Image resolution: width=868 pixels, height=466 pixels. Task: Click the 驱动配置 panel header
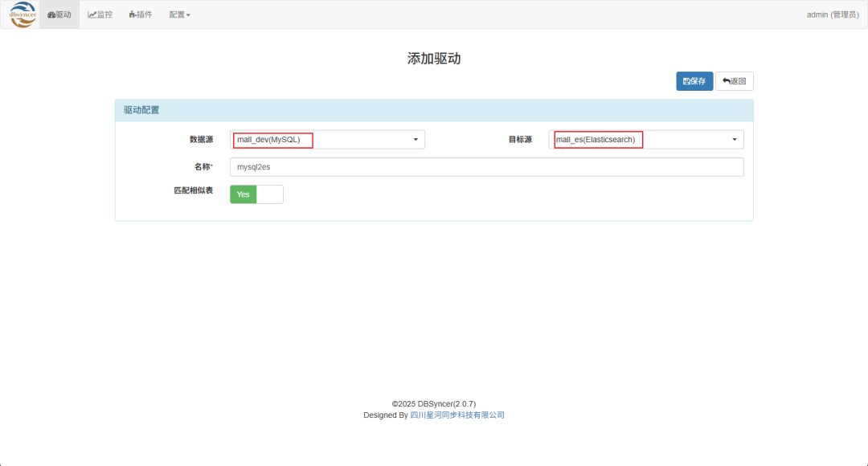(434, 110)
